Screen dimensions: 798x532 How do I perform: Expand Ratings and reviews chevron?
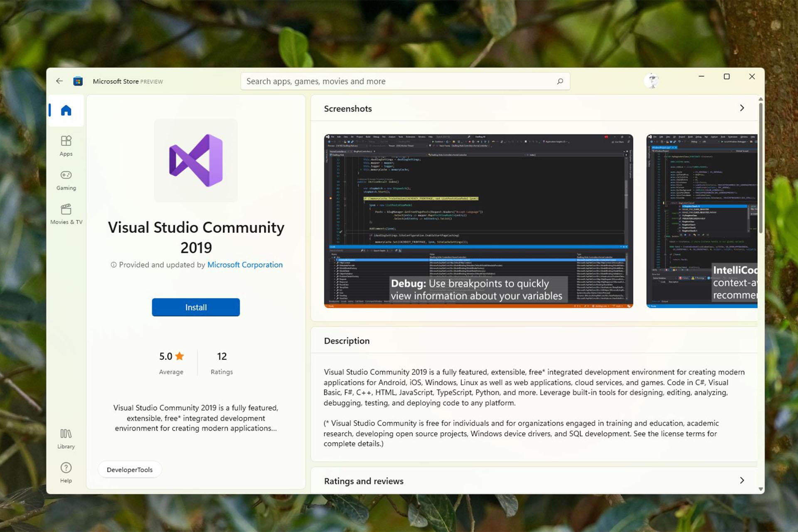tap(742, 480)
